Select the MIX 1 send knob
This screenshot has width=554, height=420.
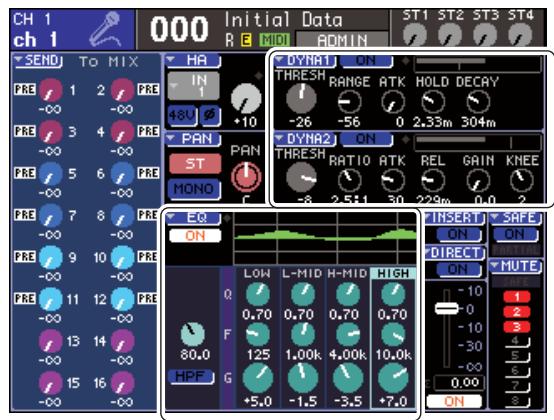click(x=51, y=90)
